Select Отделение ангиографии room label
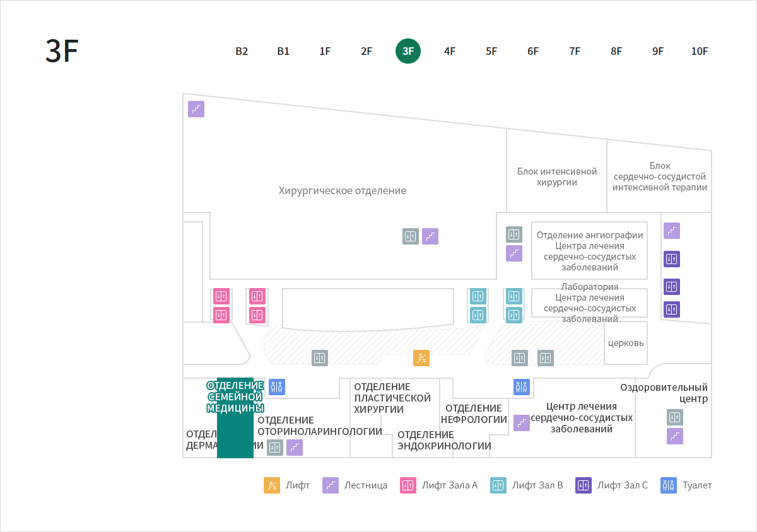The height and width of the screenshot is (532, 757). [x=590, y=251]
